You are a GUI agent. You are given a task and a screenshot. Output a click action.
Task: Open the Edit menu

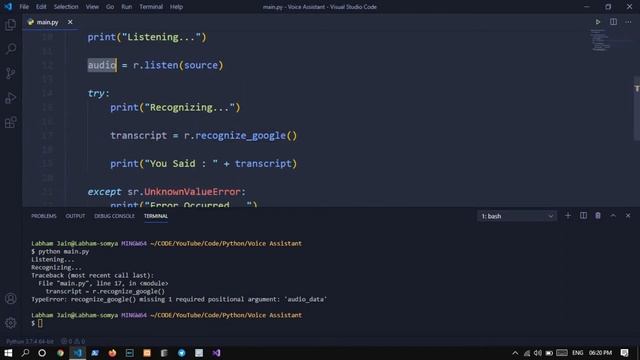click(41, 7)
